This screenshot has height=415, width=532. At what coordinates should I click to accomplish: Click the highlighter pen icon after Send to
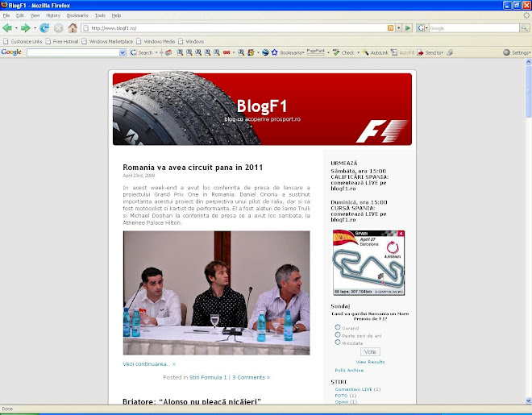pos(450,52)
